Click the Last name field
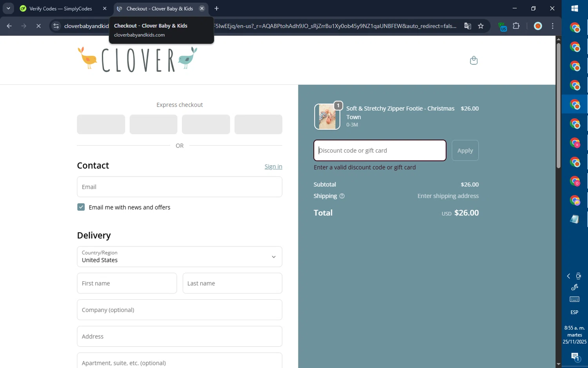 [x=232, y=283]
